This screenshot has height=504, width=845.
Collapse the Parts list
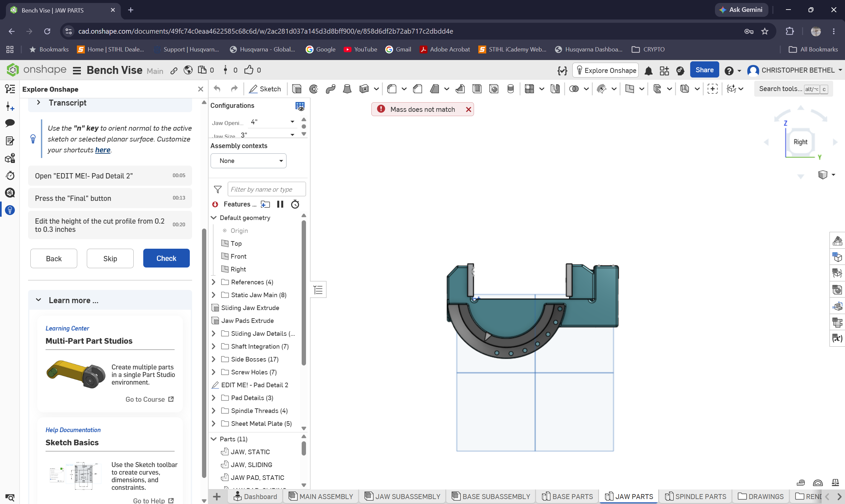(213, 439)
